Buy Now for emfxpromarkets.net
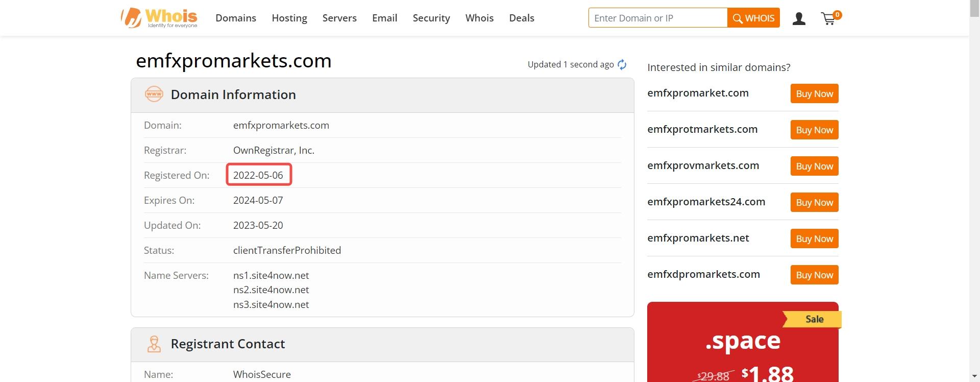 click(814, 238)
